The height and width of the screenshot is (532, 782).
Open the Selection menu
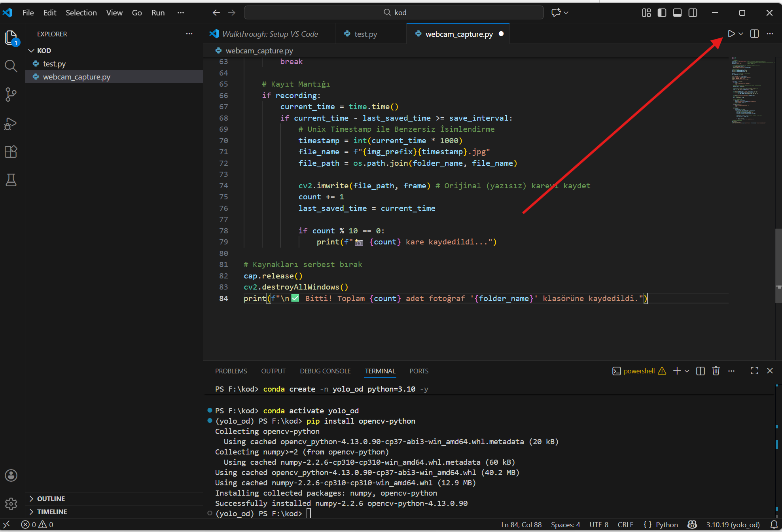81,13
